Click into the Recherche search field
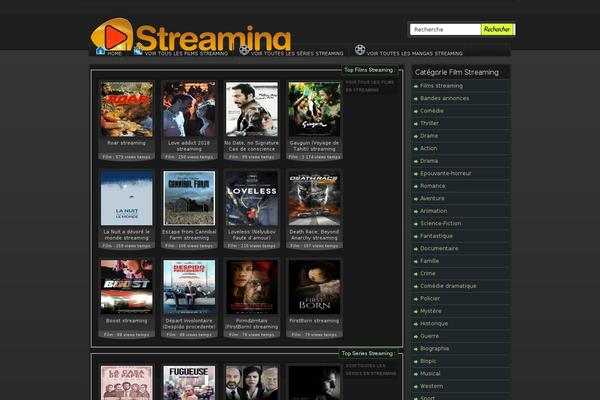Viewport: 600px width, 400px height. coord(445,29)
